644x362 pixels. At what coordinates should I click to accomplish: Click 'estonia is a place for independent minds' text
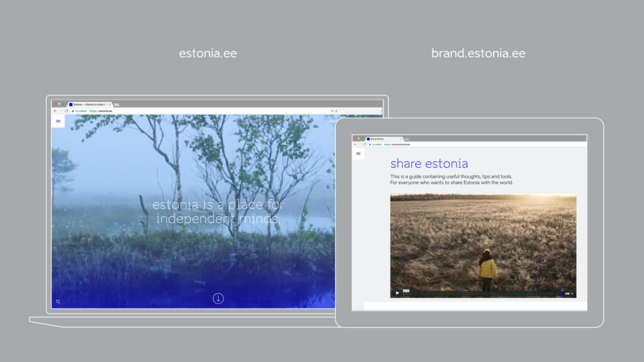coord(218,211)
